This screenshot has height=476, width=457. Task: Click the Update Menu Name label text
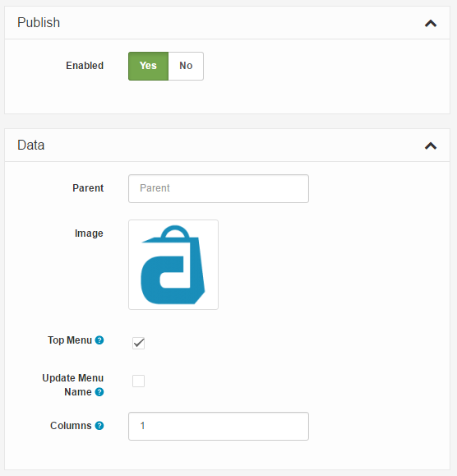click(73, 385)
